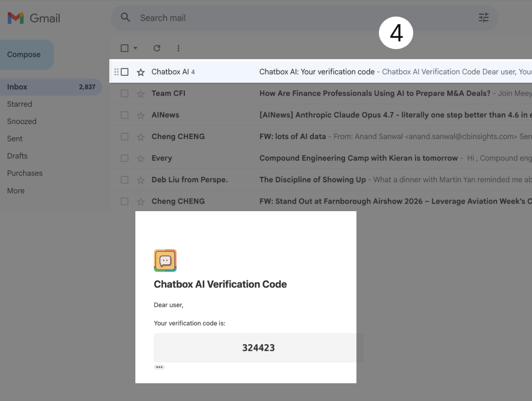
Task: Click the Chatbox AI sender name
Action: pos(170,72)
